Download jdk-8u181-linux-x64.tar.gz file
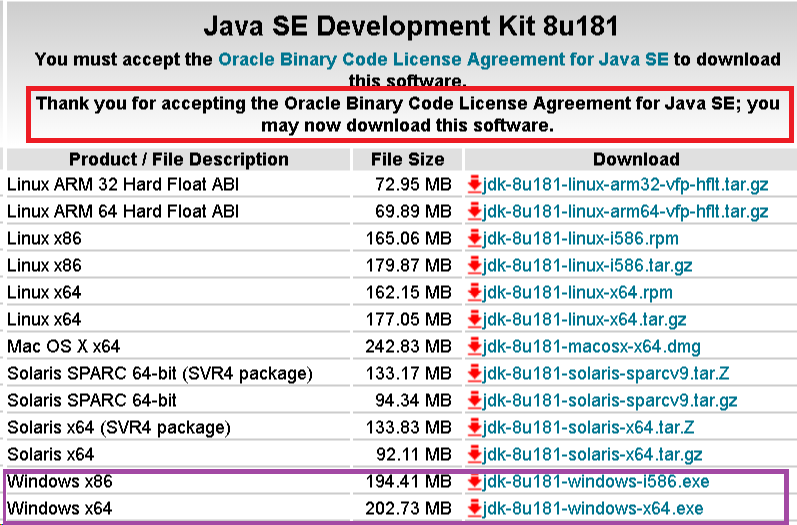Viewport: 797px width, 525px height. (x=585, y=319)
